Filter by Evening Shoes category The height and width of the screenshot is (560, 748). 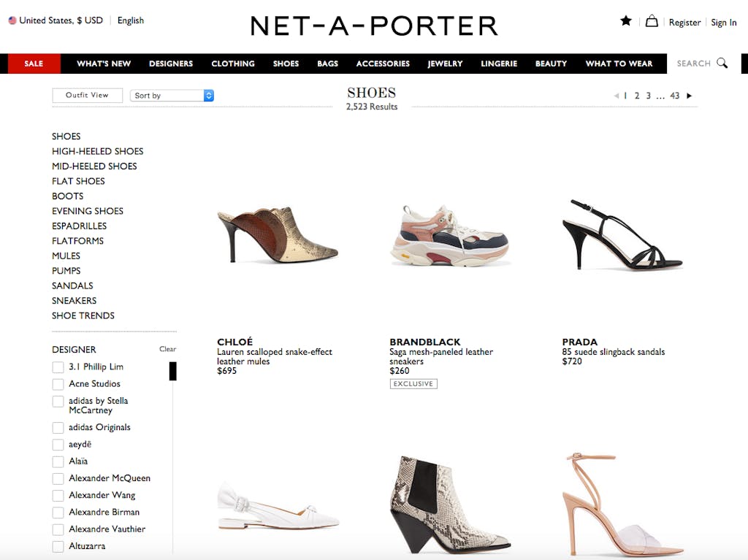[x=88, y=211]
